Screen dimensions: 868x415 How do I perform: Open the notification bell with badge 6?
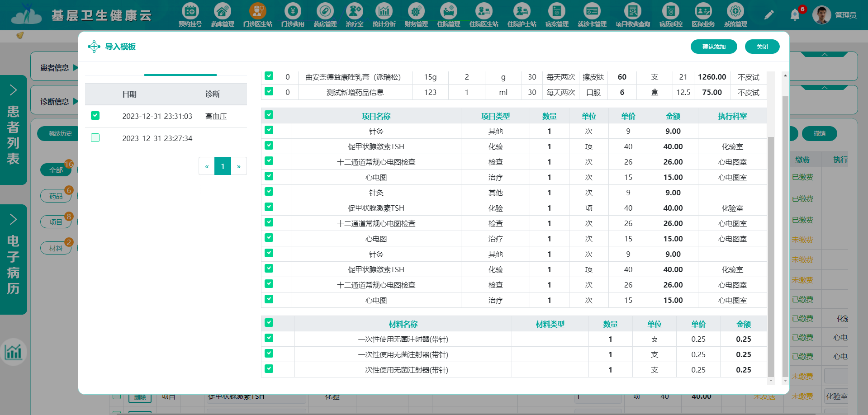795,15
